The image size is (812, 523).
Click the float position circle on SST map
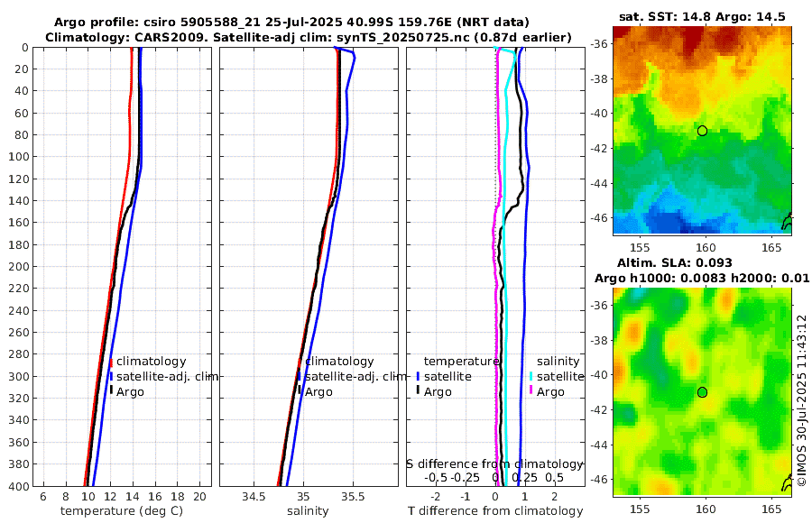tap(702, 131)
